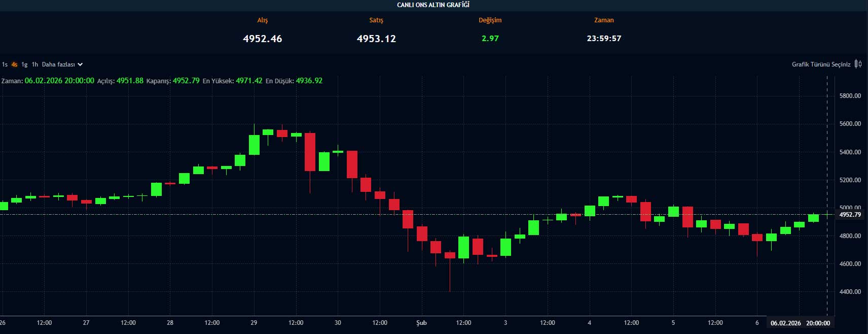Click the 4400.00 price axis label
This screenshot has height=334, width=868.
850,292
